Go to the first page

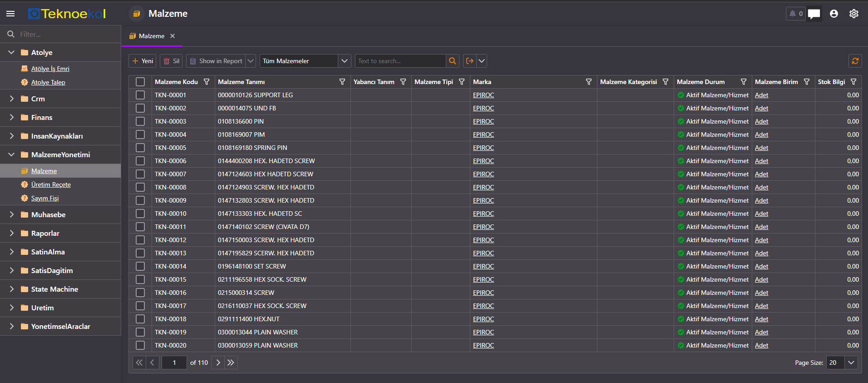139,363
